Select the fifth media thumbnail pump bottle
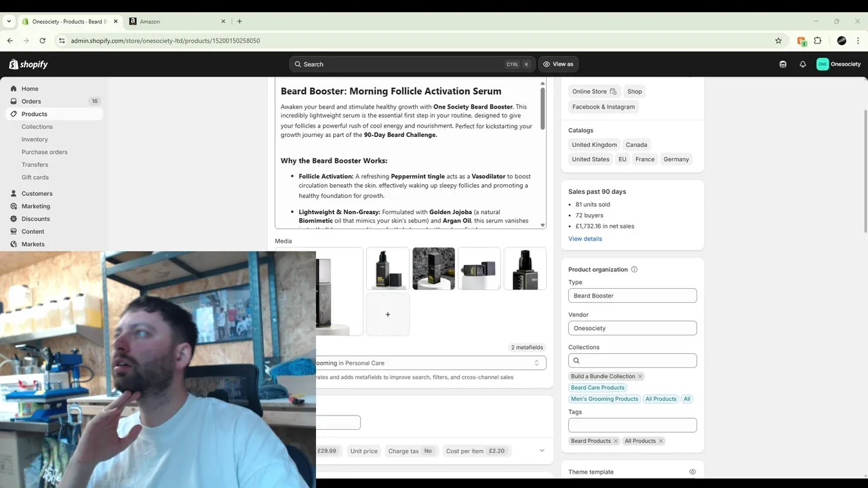This screenshot has width=868, height=488. [x=525, y=268]
